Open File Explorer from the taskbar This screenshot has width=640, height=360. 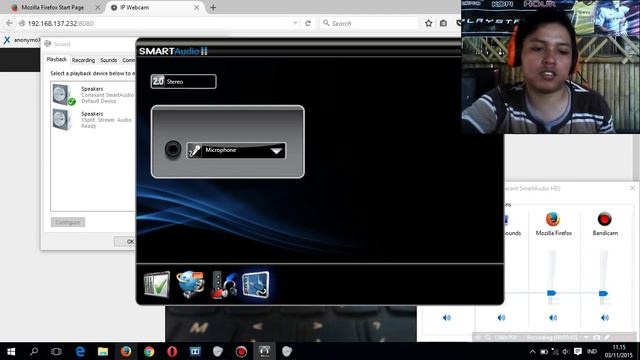pyautogui.click(x=103, y=351)
